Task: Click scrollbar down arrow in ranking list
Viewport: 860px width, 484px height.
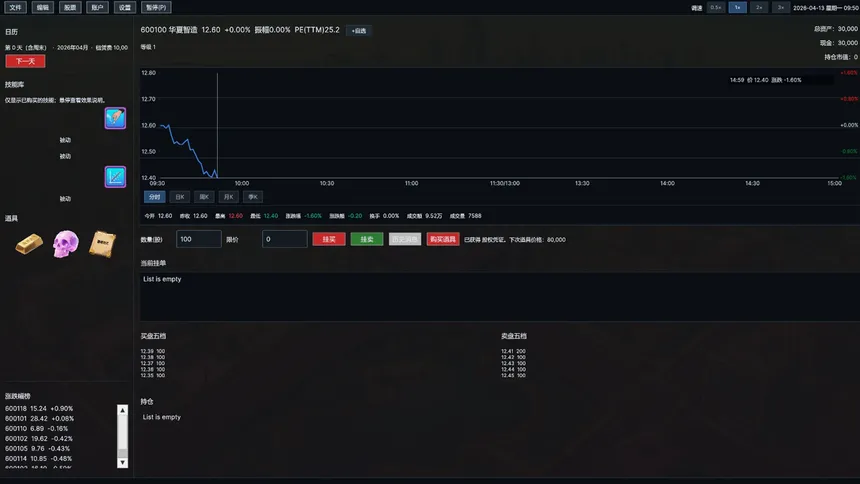Action: [x=122, y=463]
